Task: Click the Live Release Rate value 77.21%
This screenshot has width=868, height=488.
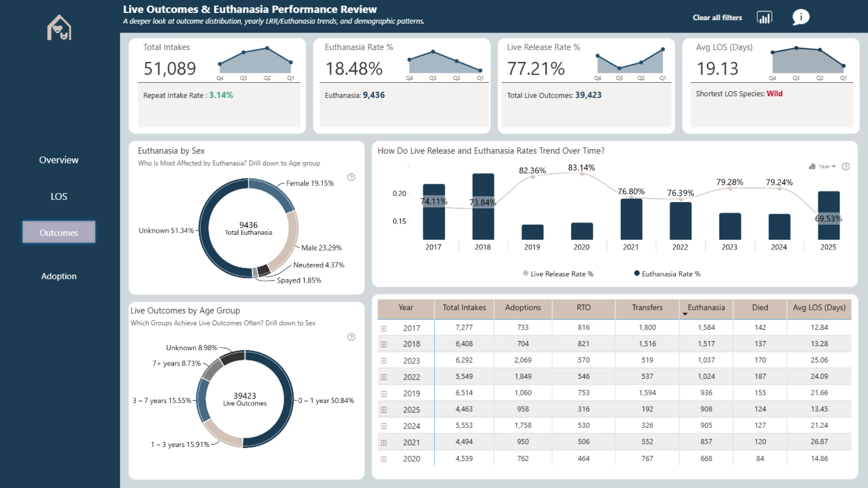Action: pyautogui.click(x=536, y=69)
